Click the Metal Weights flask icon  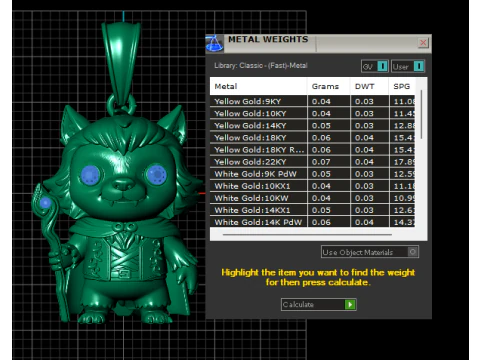coord(214,43)
